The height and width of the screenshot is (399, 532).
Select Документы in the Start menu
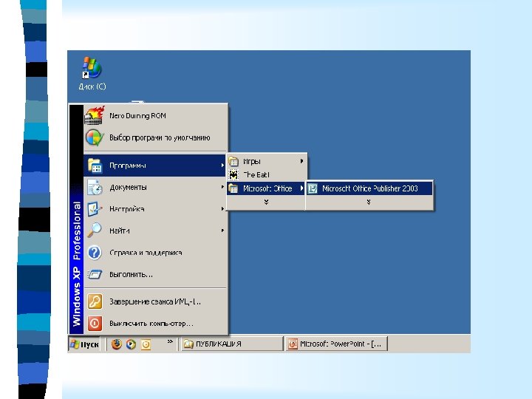point(154,187)
